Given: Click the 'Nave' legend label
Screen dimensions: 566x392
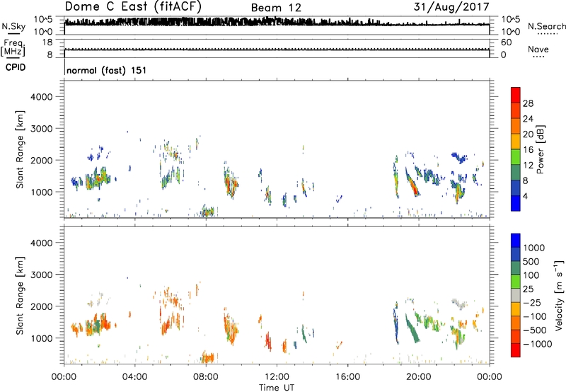Looking at the screenshot, I should coord(538,50).
